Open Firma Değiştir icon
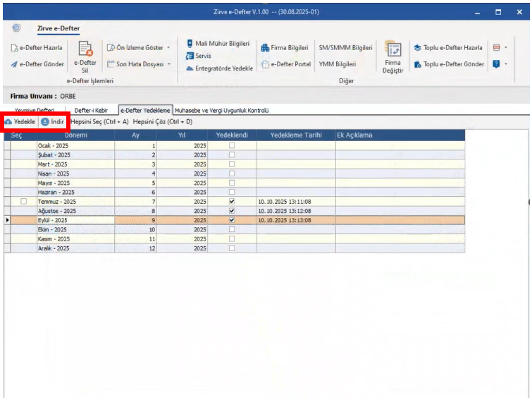Viewport: 532px width, 400px height. 393,49
